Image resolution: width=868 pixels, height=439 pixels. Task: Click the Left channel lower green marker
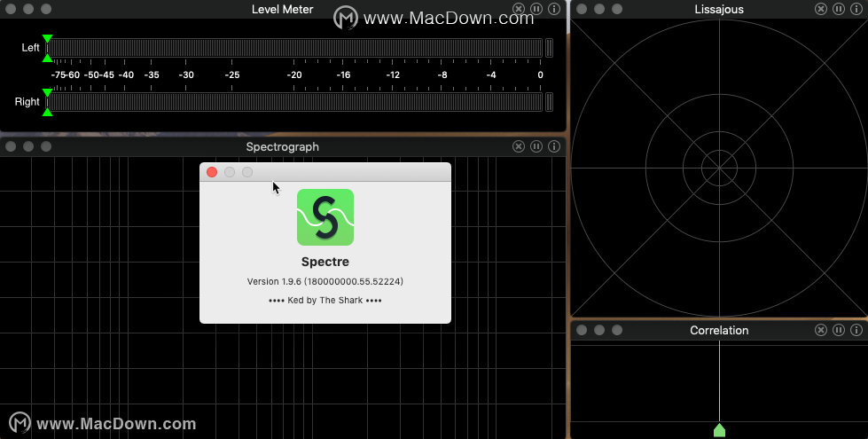(48, 59)
